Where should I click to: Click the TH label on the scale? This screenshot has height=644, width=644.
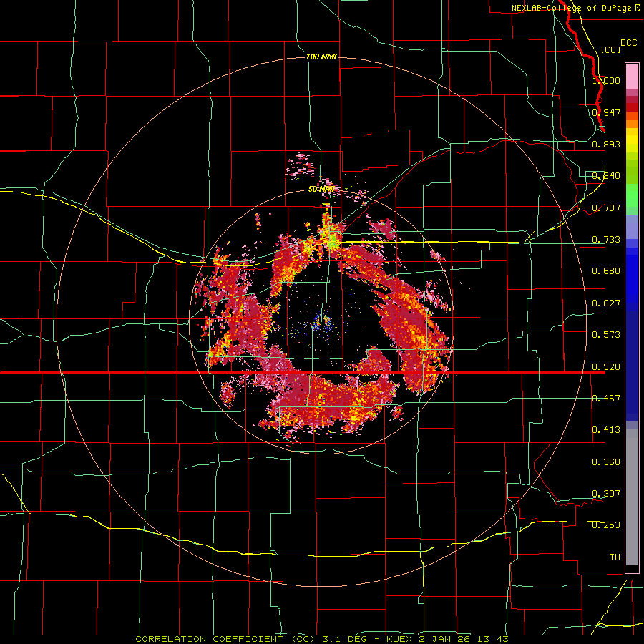tap(615, 557)
